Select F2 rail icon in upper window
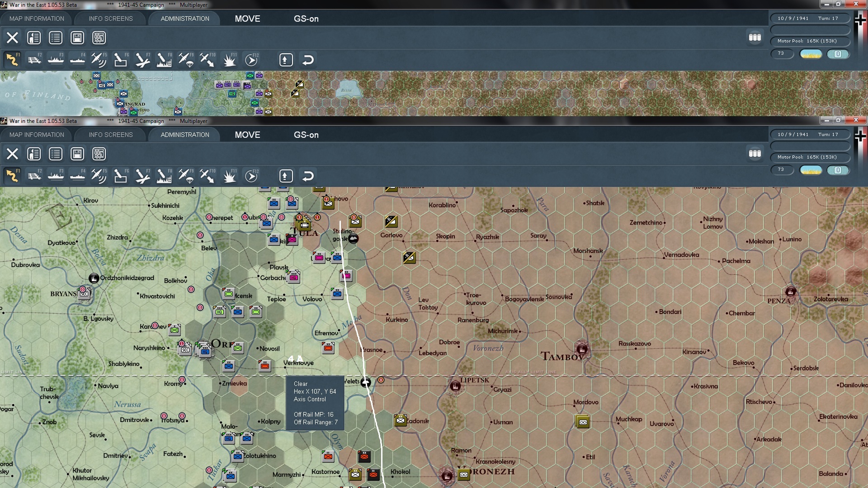Viewport: 868px width, 488px height. tap(34, 60)
